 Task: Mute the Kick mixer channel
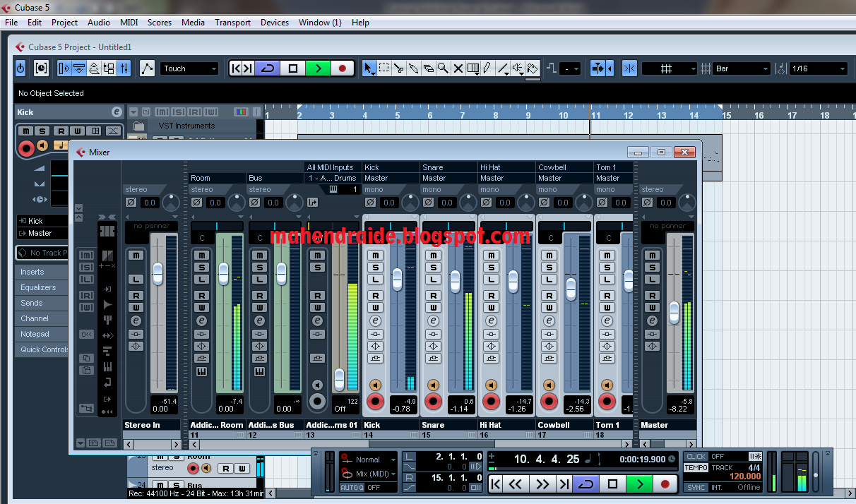[375, 255]
